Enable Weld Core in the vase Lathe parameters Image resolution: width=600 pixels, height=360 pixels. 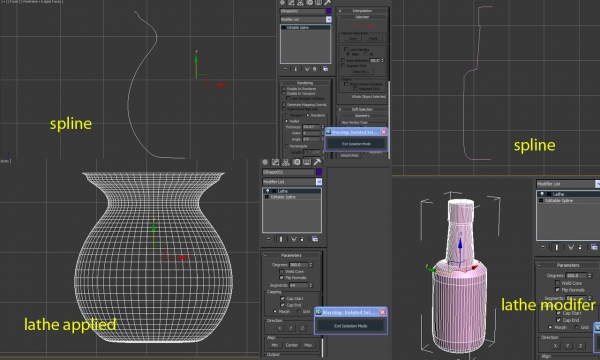click(282, 271)
